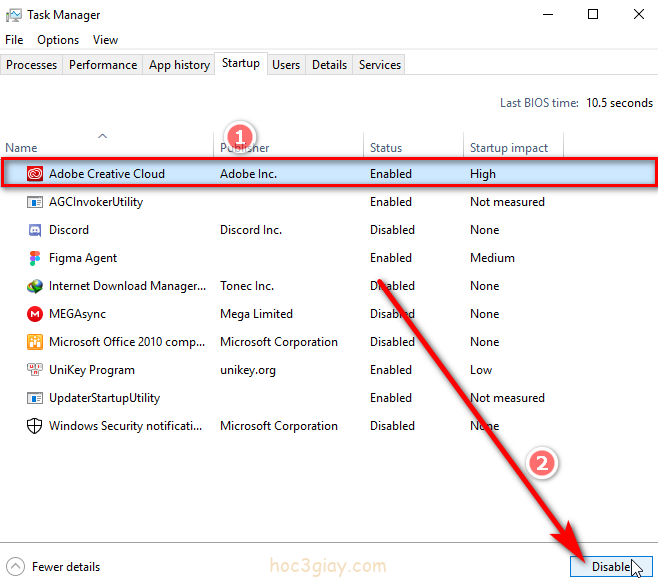
Task: Switch to the Performance tab
Action: [x=103, y=65]
